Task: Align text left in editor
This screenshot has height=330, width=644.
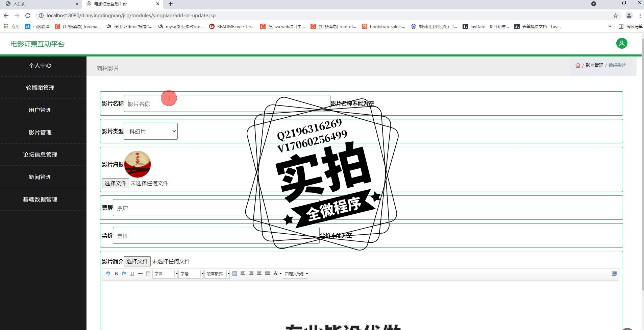Action: point(243,274)
